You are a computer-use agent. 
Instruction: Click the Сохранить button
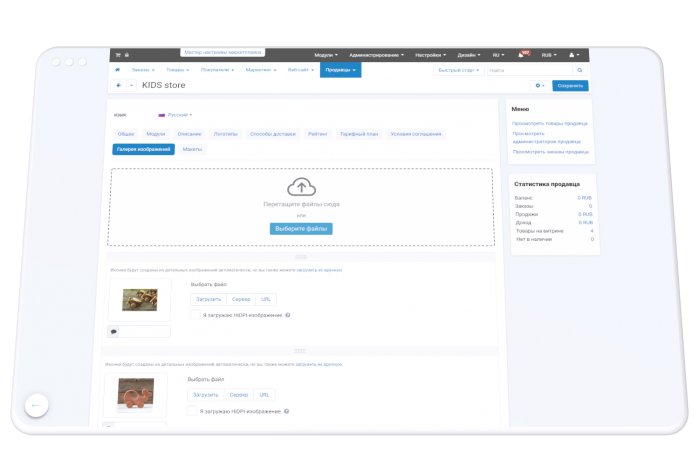click(570, 86)
